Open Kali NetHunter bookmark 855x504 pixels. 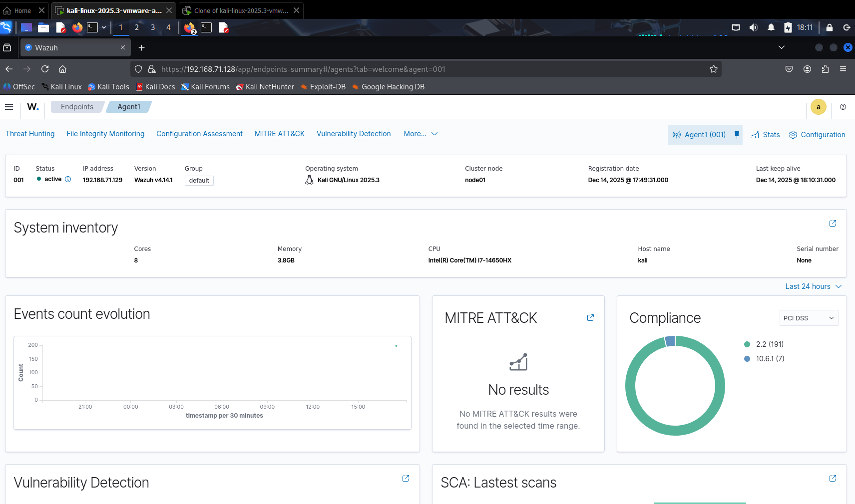pyautogui.click(x=265, y=87)
